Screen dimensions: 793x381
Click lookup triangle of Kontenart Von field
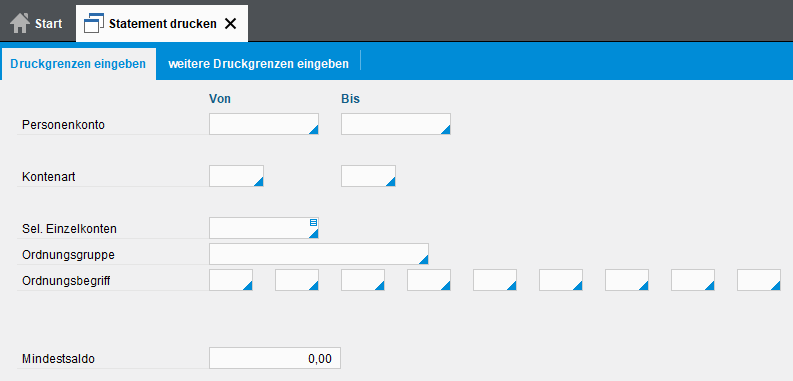click(259, 182)
